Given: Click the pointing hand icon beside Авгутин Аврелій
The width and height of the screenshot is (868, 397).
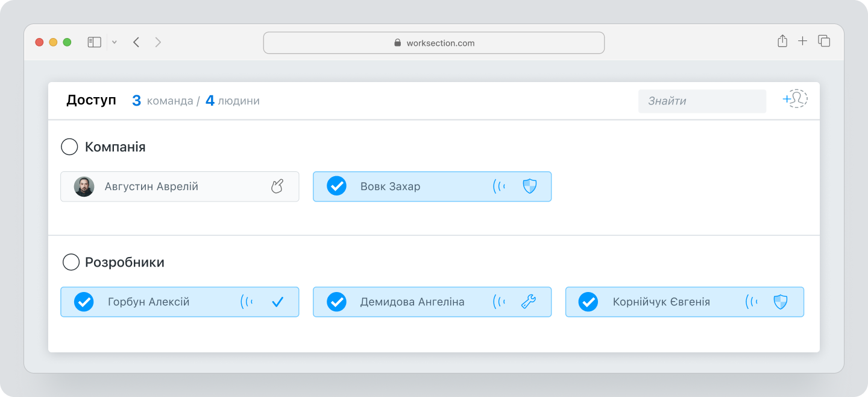Looking at the screenshot, I should coord(277,186).
